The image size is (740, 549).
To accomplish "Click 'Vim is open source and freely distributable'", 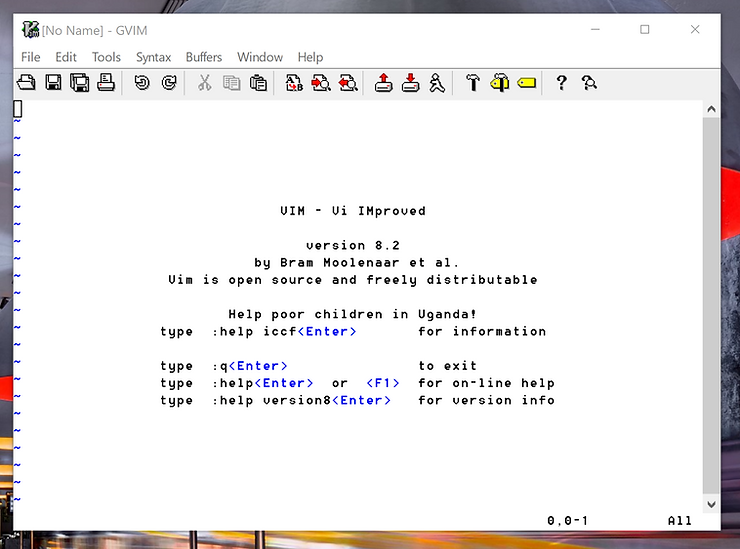I will pos(353,280).
